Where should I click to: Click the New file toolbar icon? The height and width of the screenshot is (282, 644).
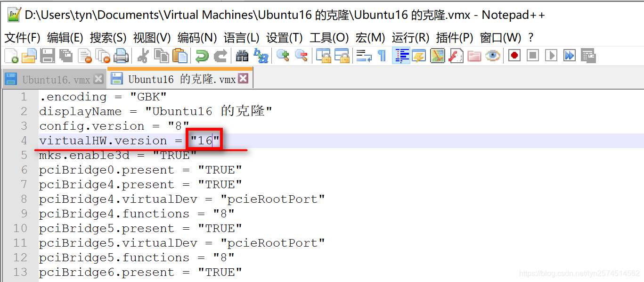coord(11,56)
